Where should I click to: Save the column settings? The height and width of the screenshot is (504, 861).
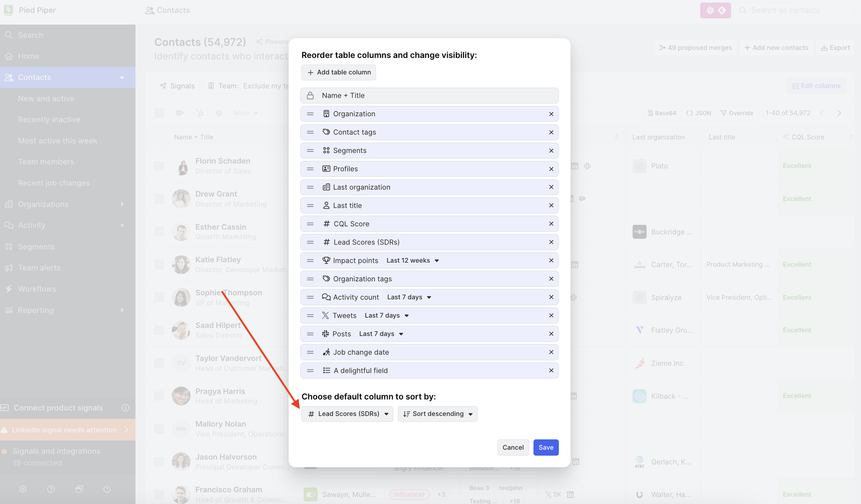pyautogui.click(x=546, y=447)
